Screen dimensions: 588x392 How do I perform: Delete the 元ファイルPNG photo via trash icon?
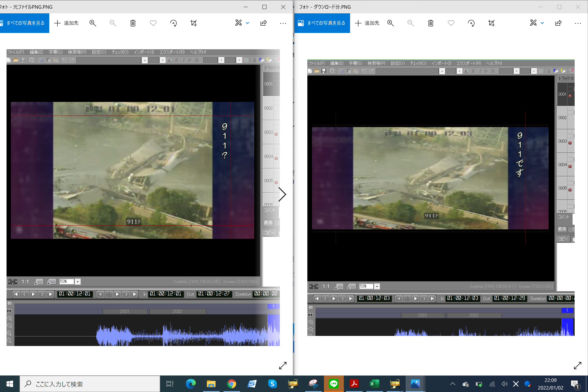(133, 23)
